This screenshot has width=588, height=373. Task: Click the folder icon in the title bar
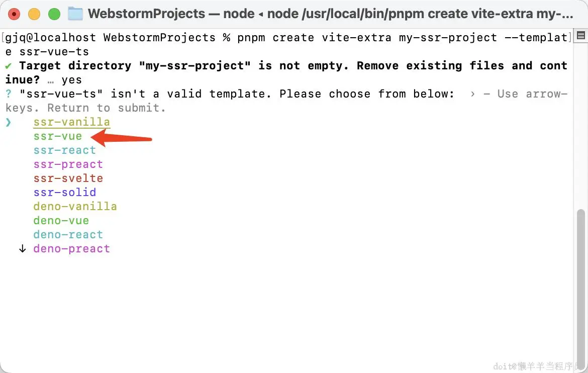(75, 14)
